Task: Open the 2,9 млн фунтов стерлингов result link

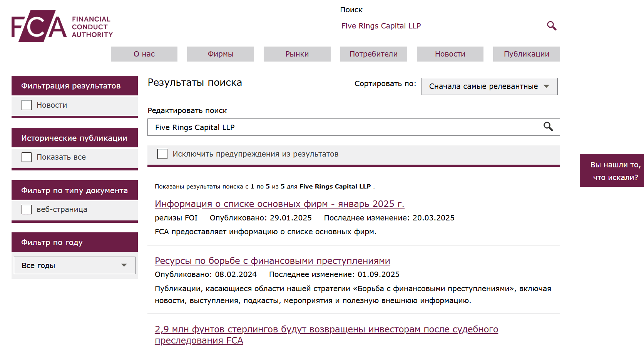Action: pyautogui.click(x=326, y=335)
